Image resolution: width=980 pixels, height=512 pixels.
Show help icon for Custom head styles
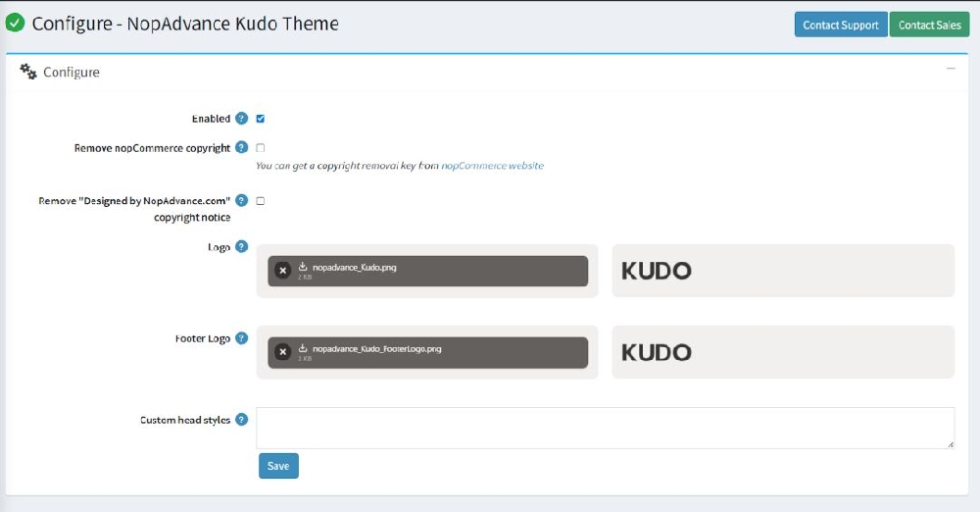(242, 420)
